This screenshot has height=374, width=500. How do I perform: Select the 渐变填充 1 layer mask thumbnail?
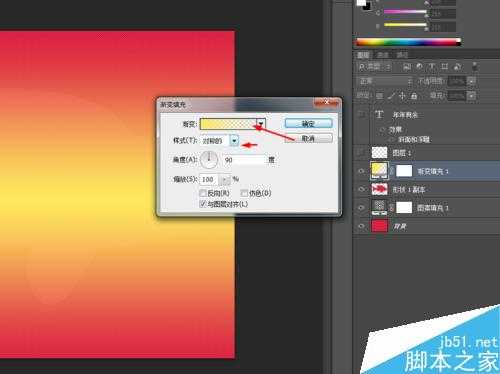[x=404, y=171]
